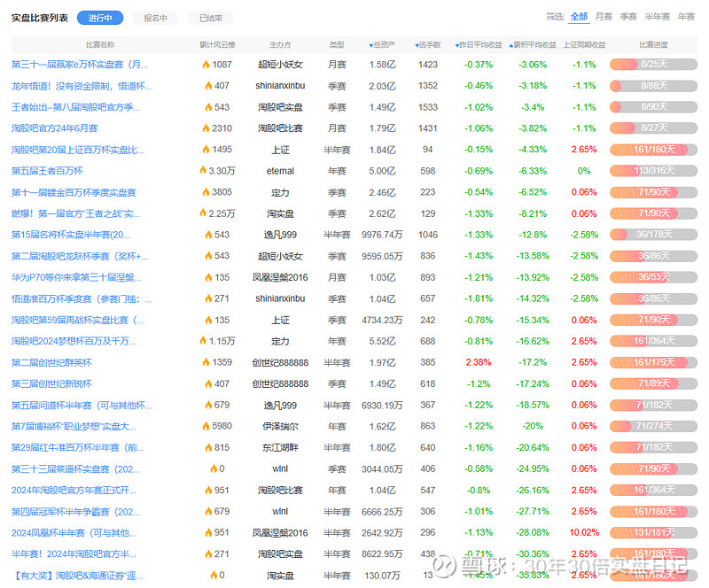
Task: Sort by 昨日平均收益 column header
Action: click(479, 45)
